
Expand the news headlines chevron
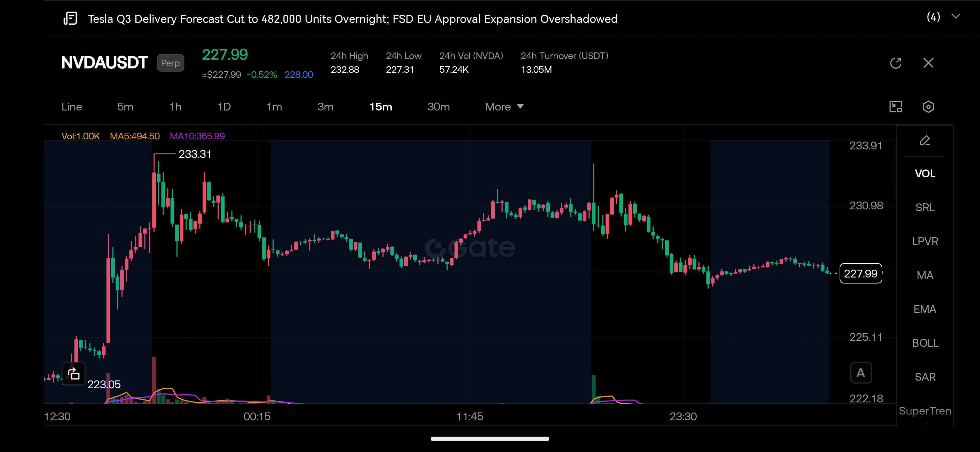pos(955,17)
